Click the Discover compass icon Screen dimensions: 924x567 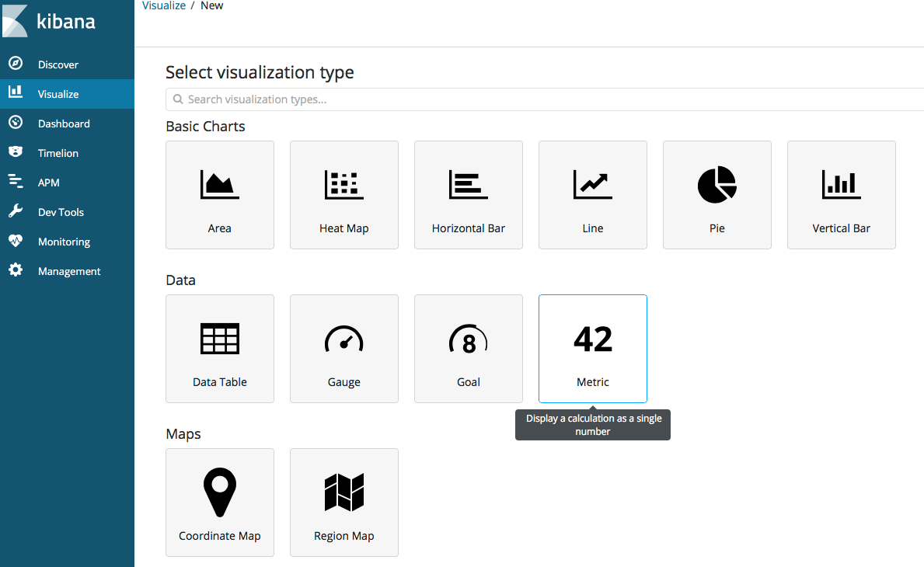pos(16,63)
